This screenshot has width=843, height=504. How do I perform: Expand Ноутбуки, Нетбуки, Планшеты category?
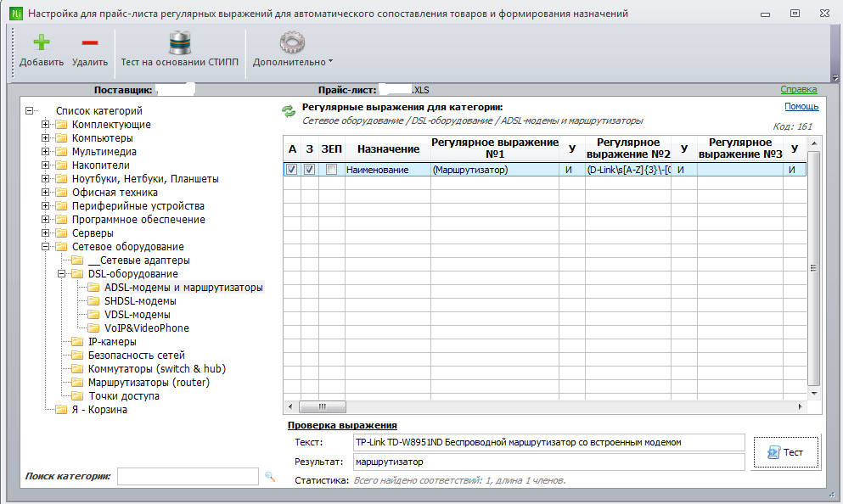click(x=45, y=179)
